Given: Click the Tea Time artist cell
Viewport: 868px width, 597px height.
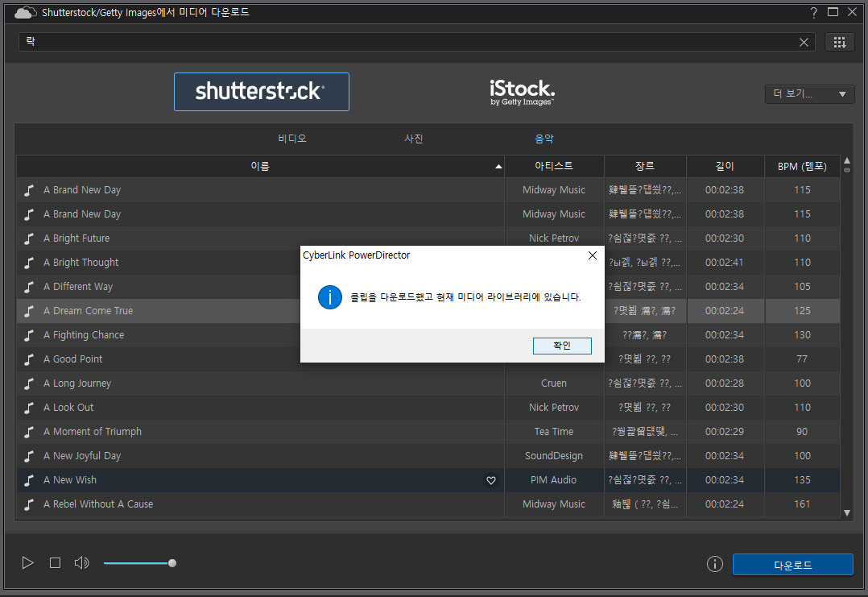Looking at the screenshot, I should pyautogui.click(x=554, y=431).
